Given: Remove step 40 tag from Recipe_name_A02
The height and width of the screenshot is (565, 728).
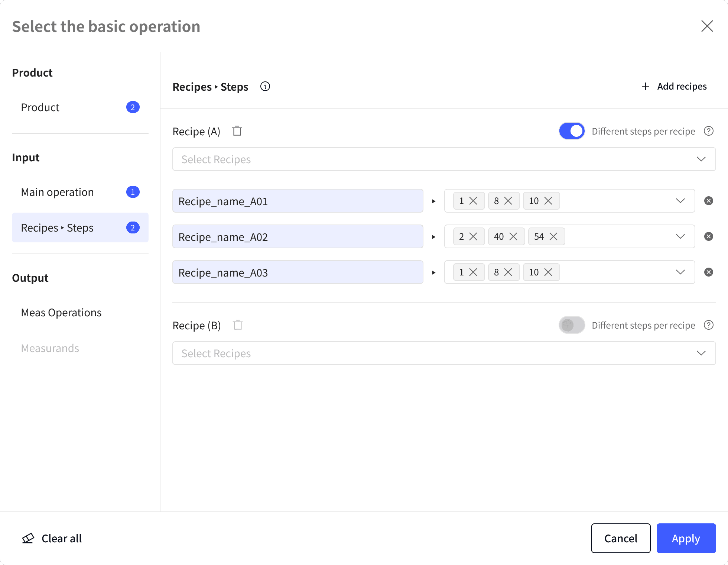Looking at the screenshot, I should (x=513, y=237).
